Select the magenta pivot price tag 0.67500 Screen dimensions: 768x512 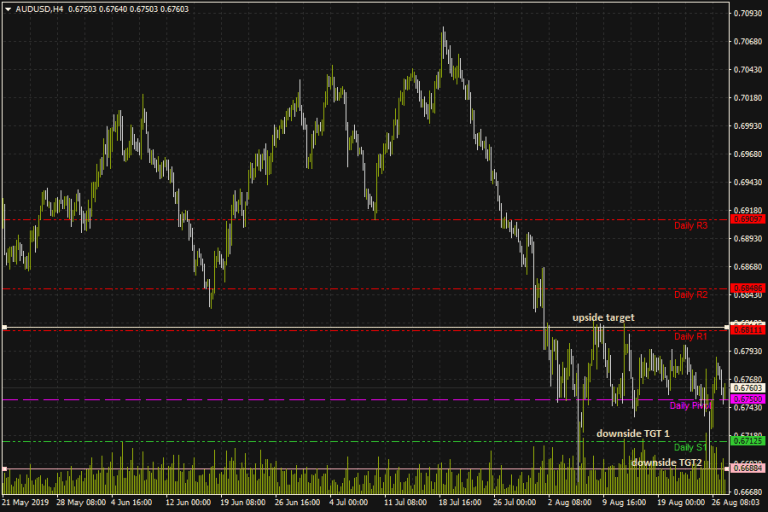tap(748, 398)
